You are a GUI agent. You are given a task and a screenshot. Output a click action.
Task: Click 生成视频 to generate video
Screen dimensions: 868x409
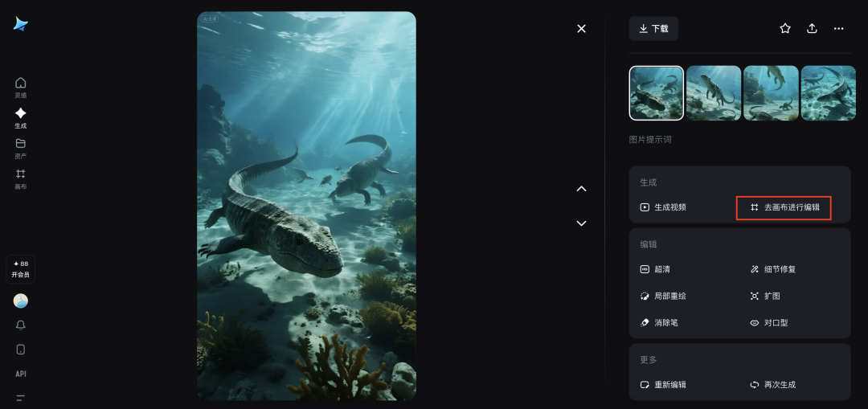663,207
